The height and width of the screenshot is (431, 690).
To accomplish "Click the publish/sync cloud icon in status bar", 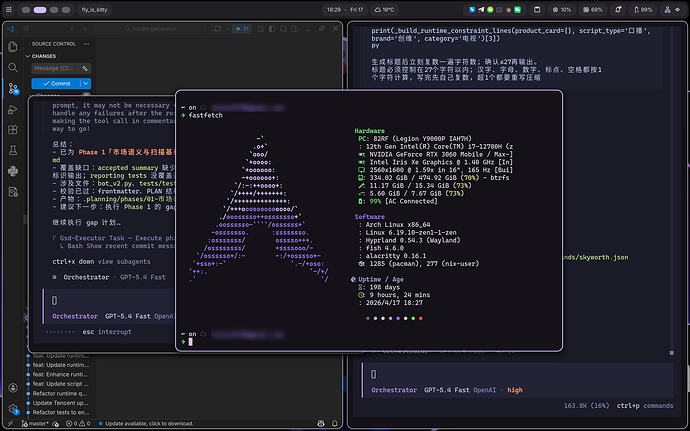I will tap(55, 424).
